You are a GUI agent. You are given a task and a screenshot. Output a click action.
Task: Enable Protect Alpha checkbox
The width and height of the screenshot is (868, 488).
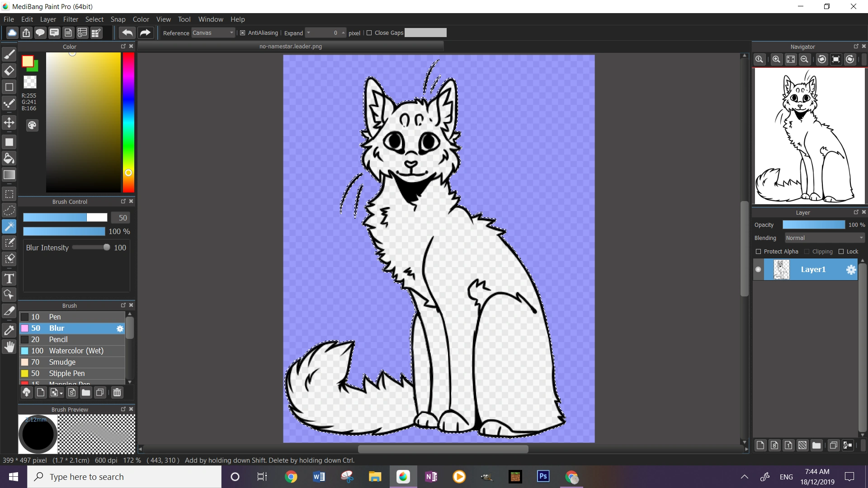(759, 252)
